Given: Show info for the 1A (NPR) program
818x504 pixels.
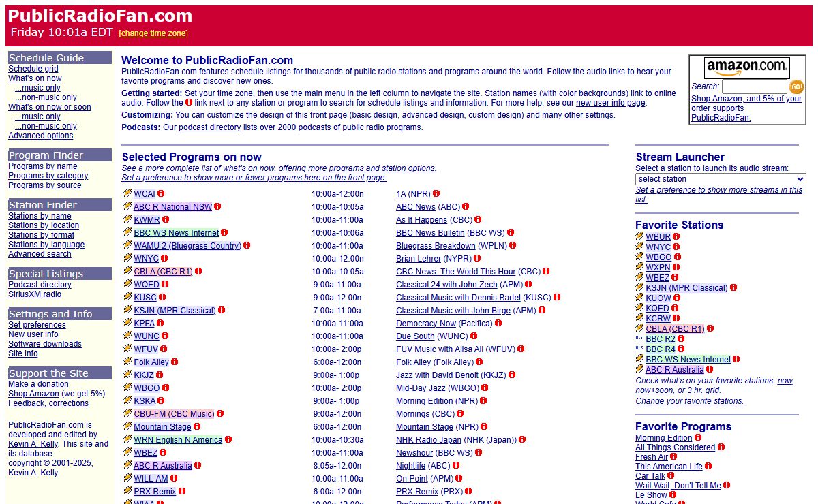Looking at the screenshot, I should tap(436, 193).
